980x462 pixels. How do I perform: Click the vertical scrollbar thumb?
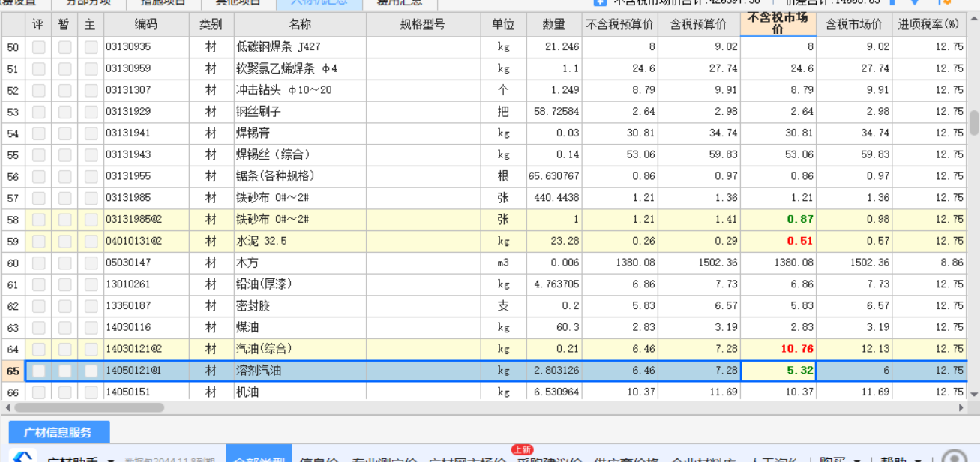[x=973, y=122]
